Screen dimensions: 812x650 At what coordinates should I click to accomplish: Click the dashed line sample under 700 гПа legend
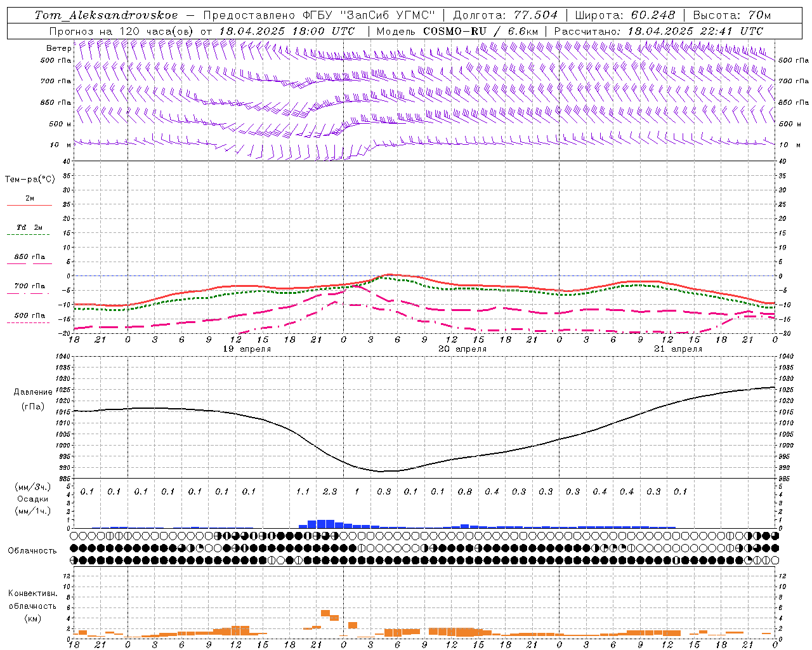pyautogui.click(x=28, y=293)
